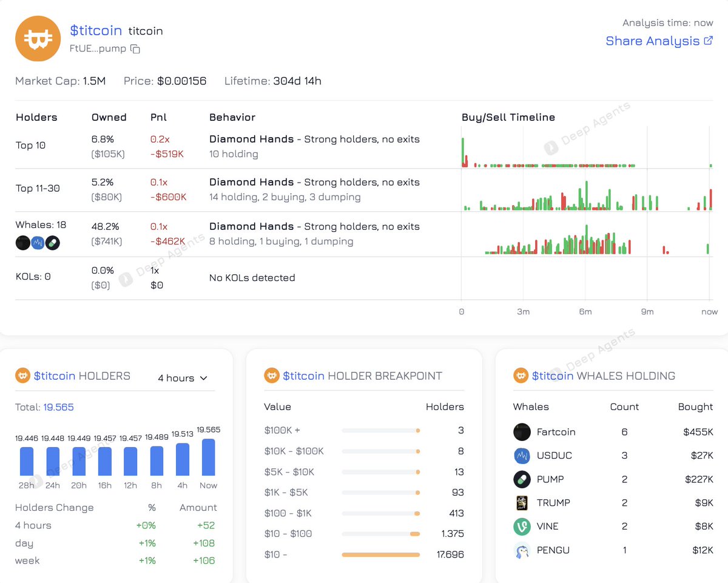
Task: Click the PENGU whale icon
Action: pos(522,550)
